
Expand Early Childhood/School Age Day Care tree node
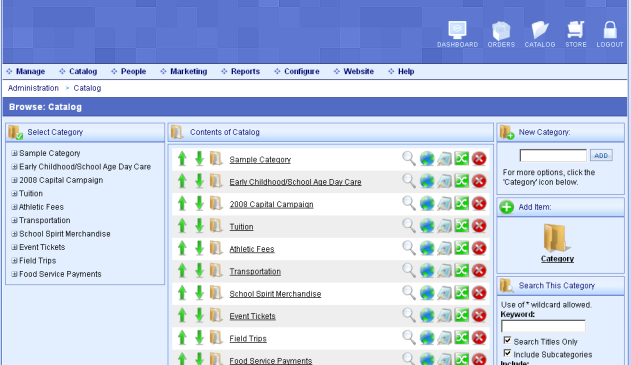pyautogui.click(x=14, y=167)
